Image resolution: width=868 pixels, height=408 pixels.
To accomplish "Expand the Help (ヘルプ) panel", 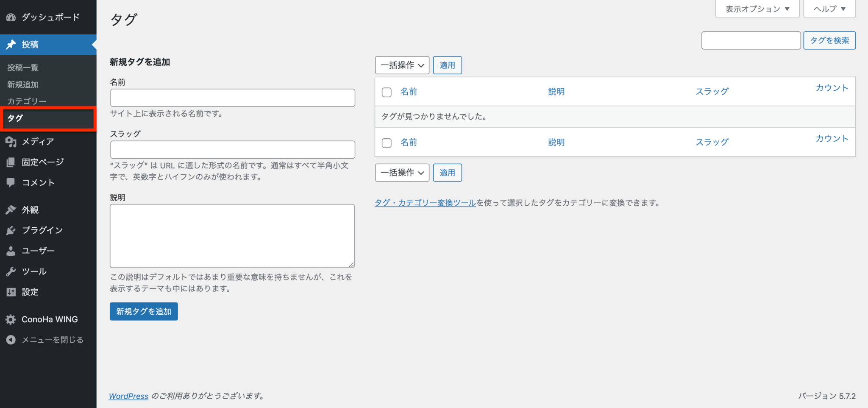I will (829, 9).
